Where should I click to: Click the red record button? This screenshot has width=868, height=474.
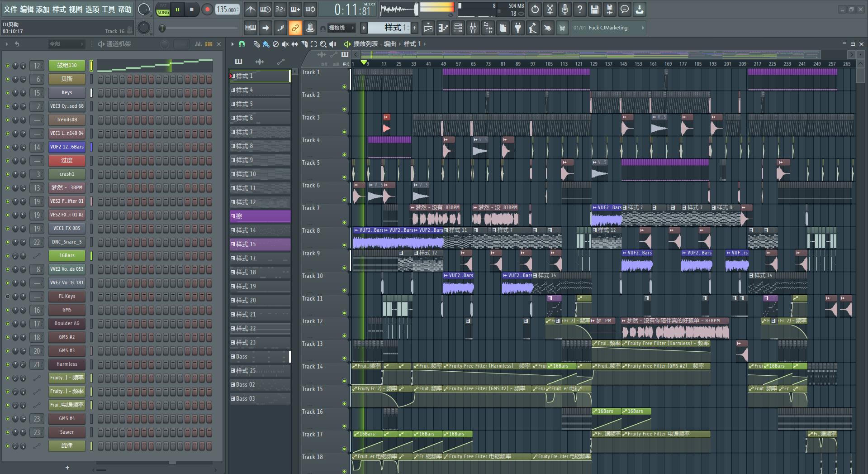(207, 10)
